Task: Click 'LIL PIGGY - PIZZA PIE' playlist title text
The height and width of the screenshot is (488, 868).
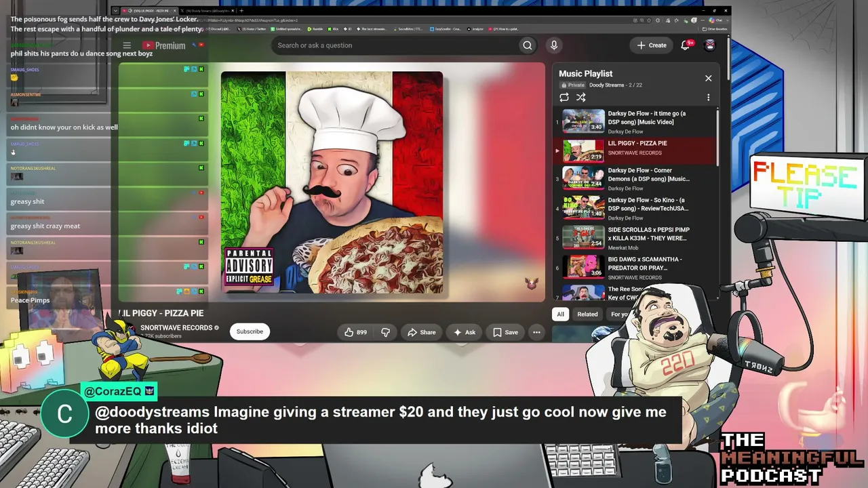Action: tap(637, 144)
